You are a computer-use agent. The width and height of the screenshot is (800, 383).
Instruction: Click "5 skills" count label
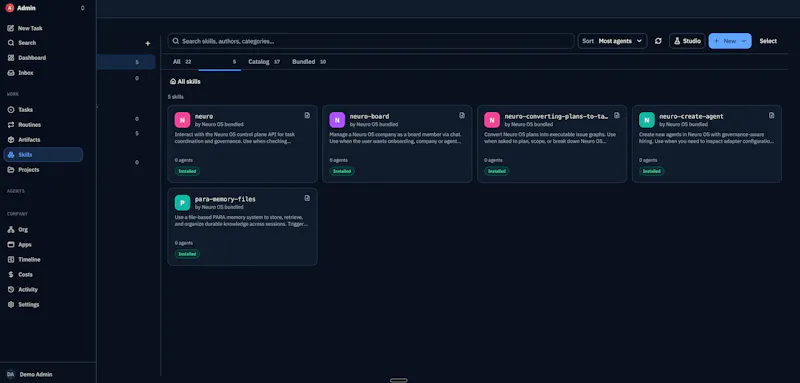tap(176, 97)
